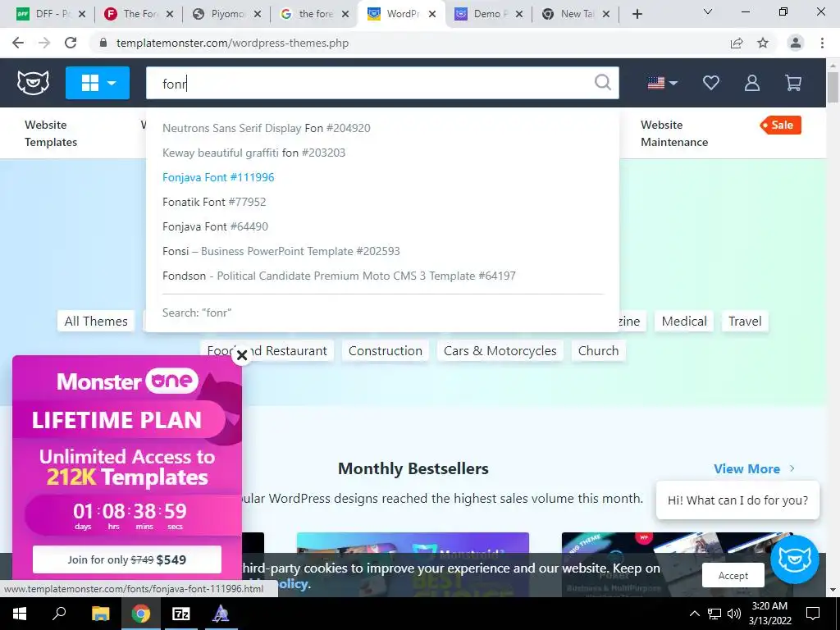The width and height of the screenshot is (840, 630).
Task: Select the All Themes category tag
Action: (x=96, y=322)
